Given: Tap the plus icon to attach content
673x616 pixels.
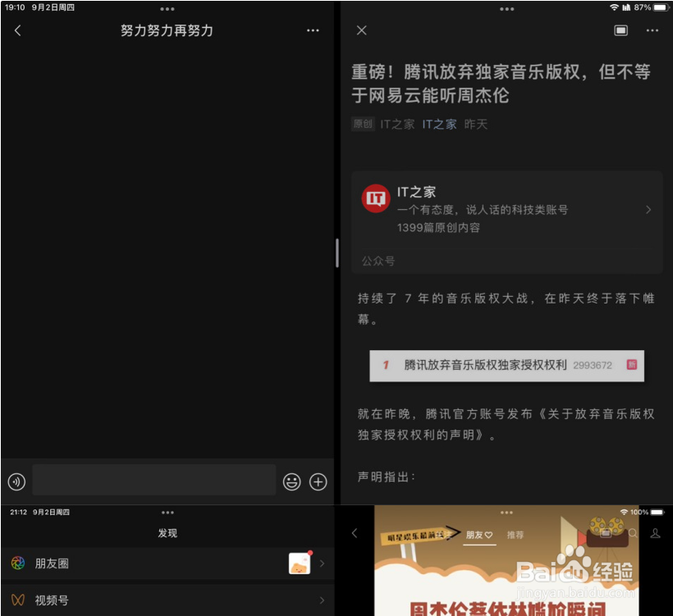Looking at the screenshot, I should (x=317, y=482).
